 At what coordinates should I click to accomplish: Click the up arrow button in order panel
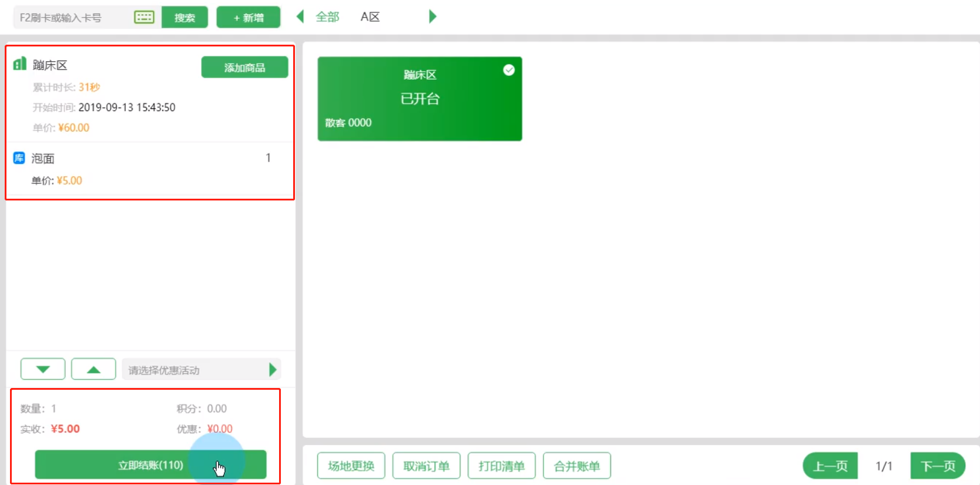pyautogui.click(x=93, y=369)
